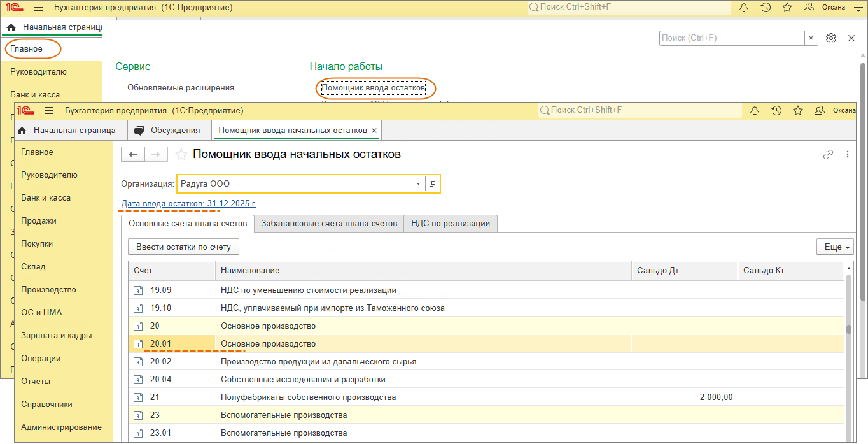This screenshot has width=868, height=444.
Task: Open Руководителю section in front sidebar
Action: pyautogui.click(x=49, y=175)
